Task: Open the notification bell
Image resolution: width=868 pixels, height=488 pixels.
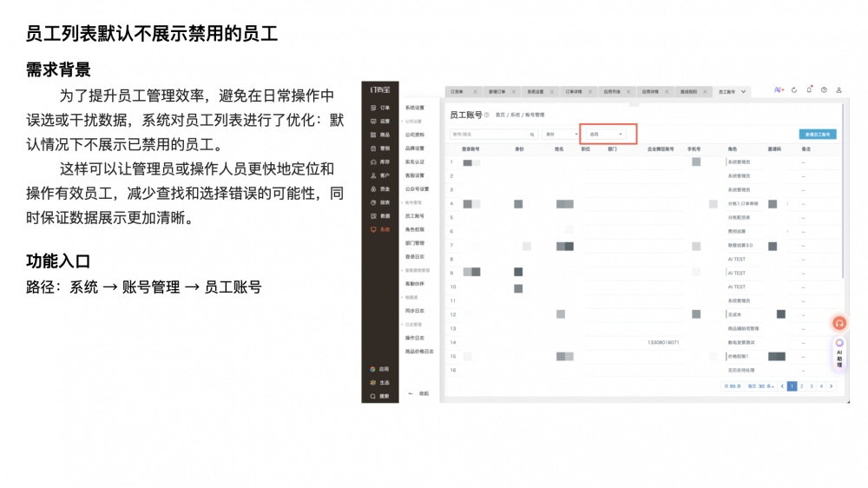Action: 809,90
